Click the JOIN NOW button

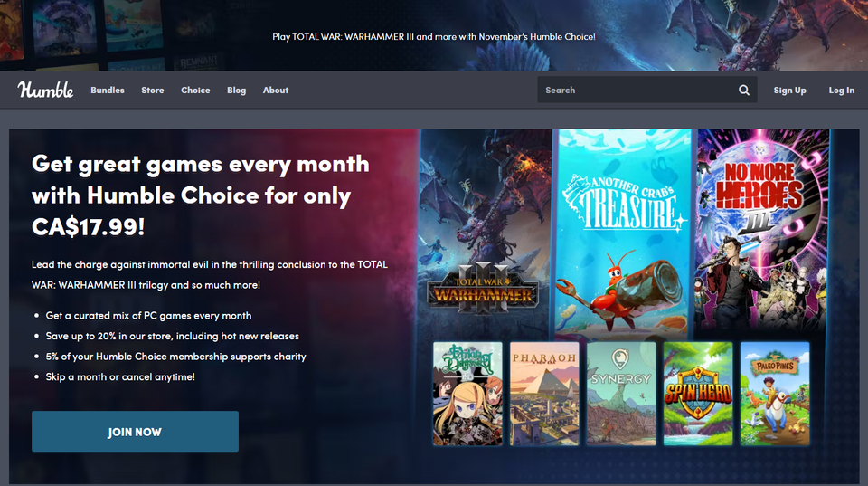(x=135, y=431)
